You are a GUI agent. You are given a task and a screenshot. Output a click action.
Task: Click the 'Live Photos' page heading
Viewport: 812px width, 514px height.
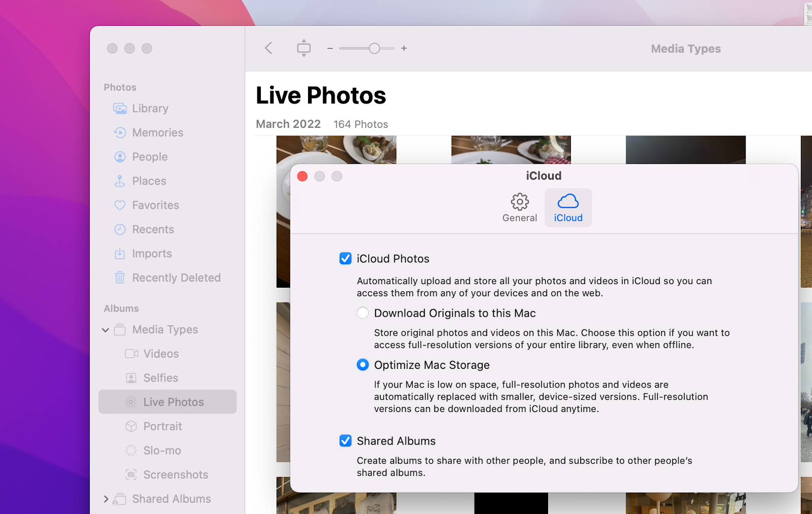(321, 95)
